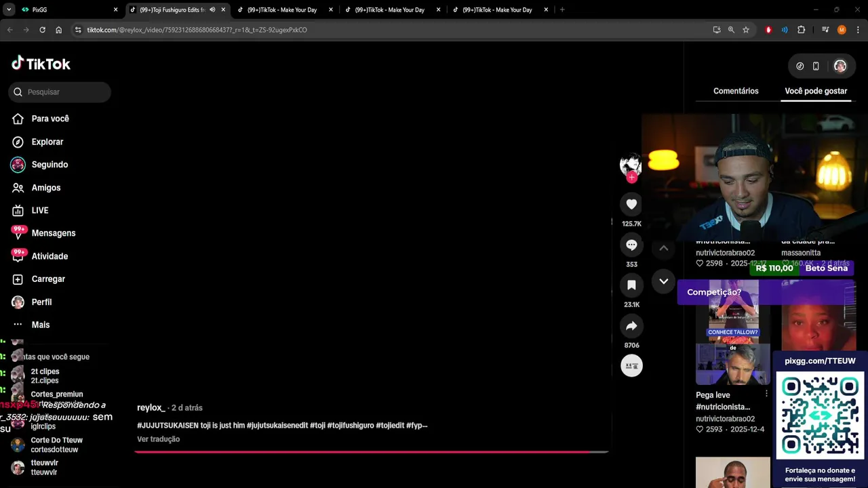Open the media control music icon

pos(825,30)
